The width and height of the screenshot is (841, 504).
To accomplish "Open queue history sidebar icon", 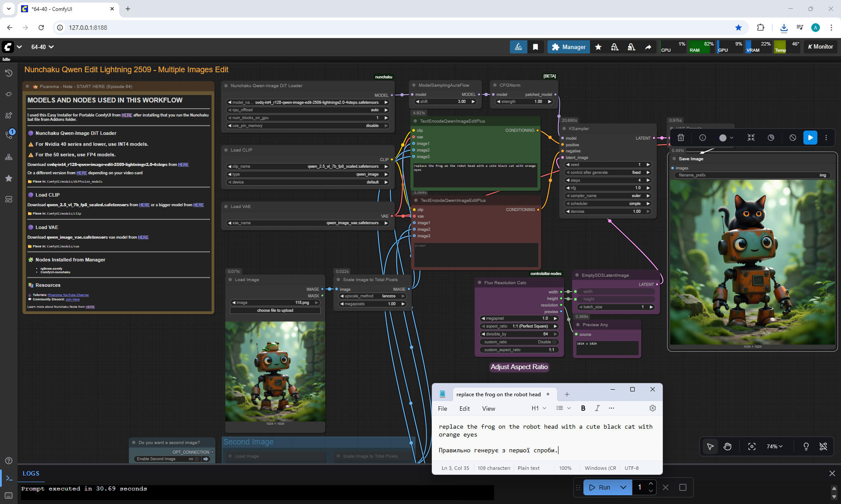I will coord(9,73).
